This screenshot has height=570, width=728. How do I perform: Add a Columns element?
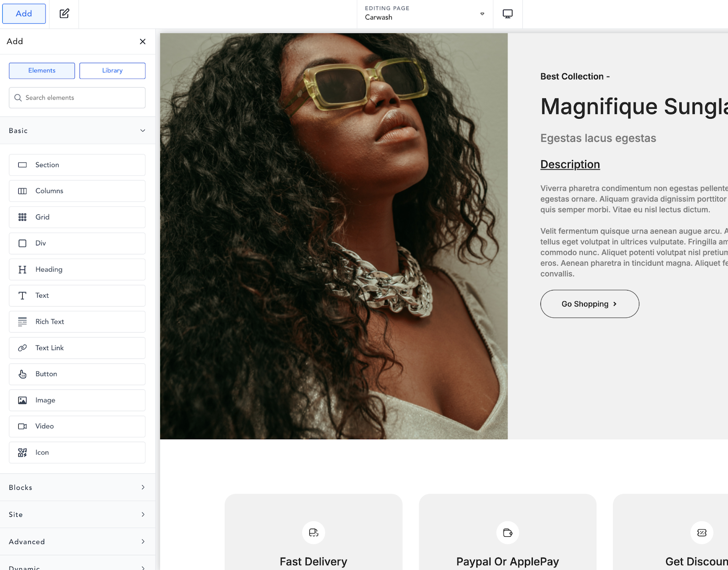77,191
